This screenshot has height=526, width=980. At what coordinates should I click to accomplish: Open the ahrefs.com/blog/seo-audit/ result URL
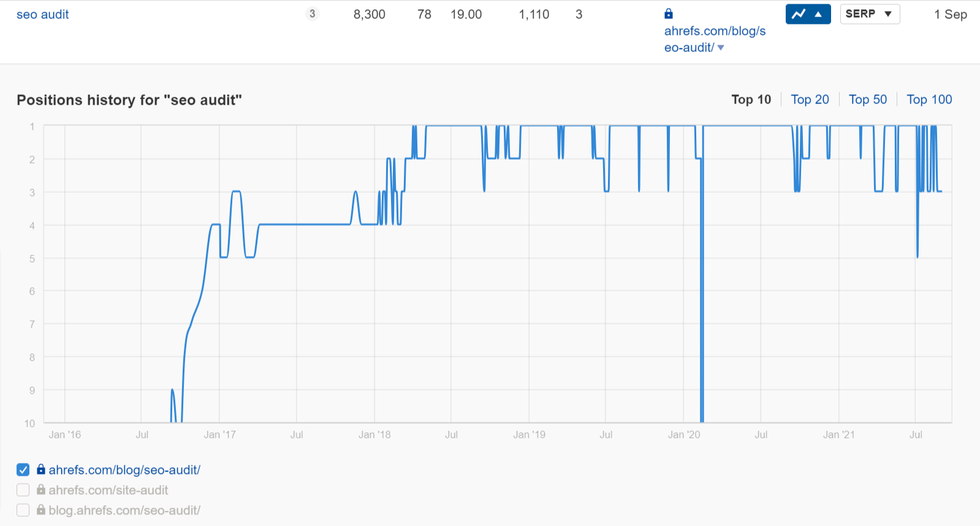(x=715, y=31)
